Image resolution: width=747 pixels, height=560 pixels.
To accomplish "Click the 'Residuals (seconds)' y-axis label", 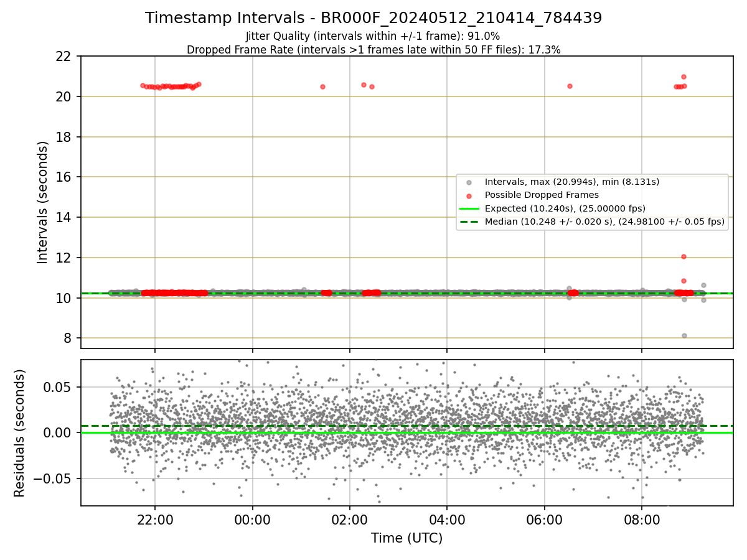I will [x=19, y=433].
